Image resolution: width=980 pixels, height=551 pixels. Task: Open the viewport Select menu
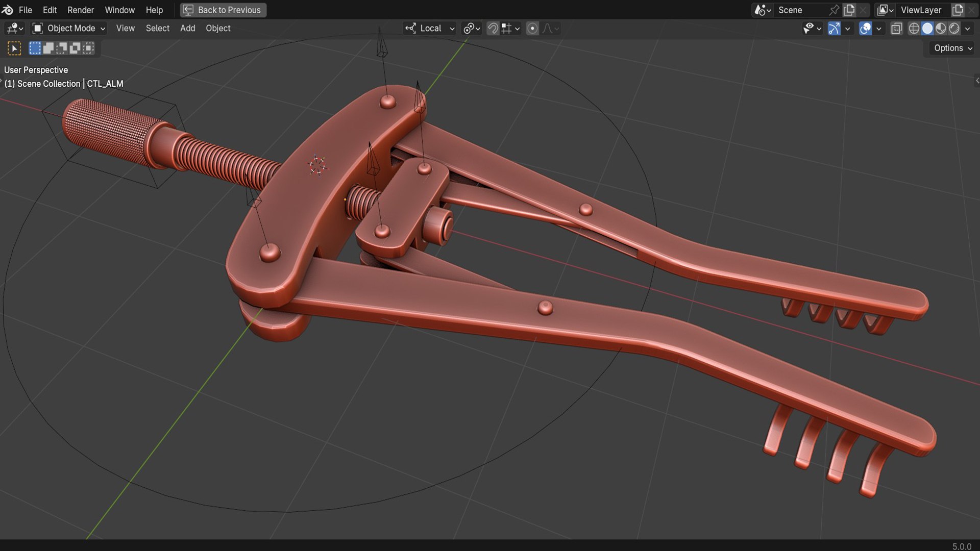(157, 28)
